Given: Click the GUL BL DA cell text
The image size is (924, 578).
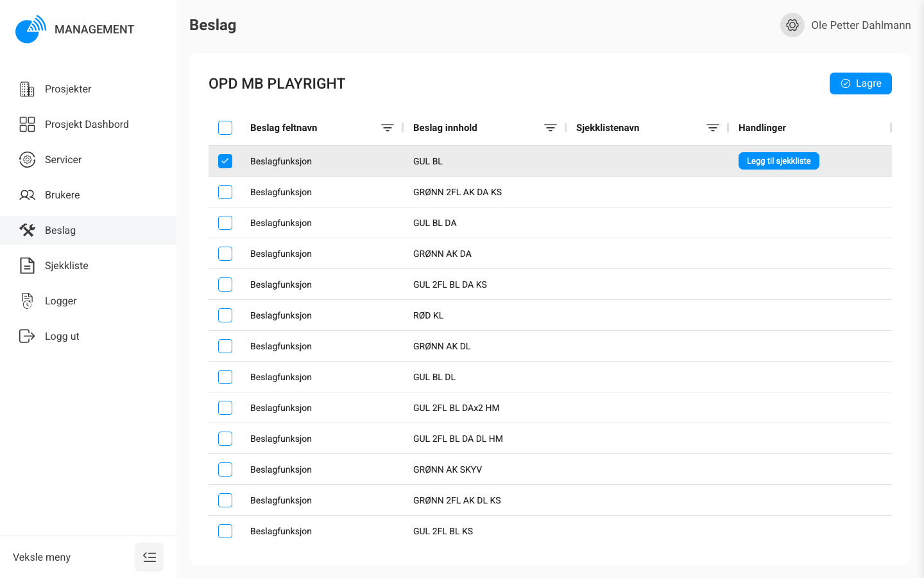Looking at the screenshot, I should (435, 223).
